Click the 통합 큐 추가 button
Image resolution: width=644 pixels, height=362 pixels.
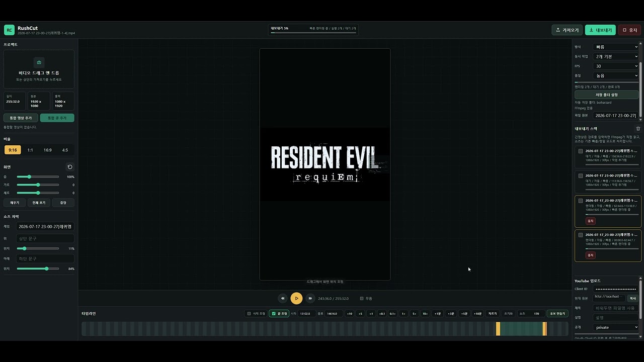point(57,118)
